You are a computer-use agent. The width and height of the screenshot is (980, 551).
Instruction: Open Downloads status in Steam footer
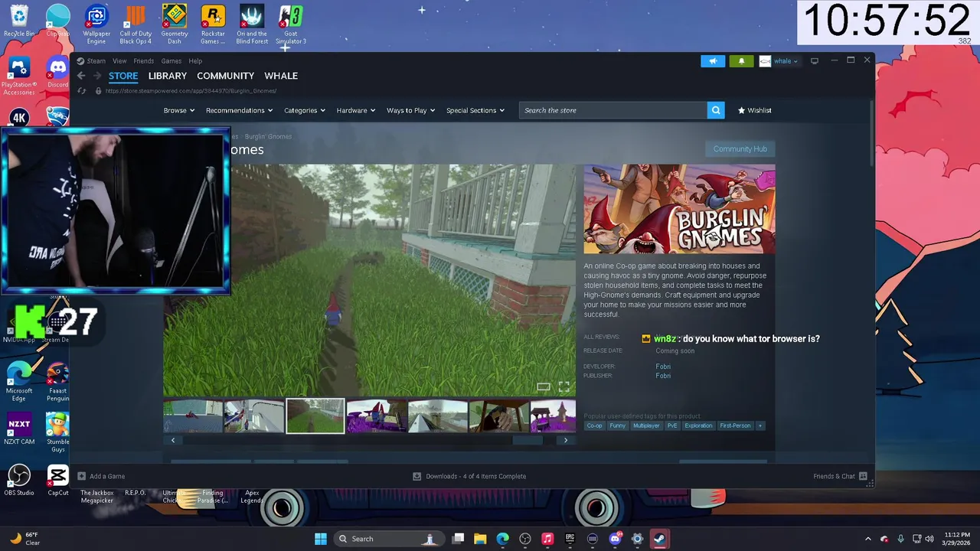coord(469,476)
